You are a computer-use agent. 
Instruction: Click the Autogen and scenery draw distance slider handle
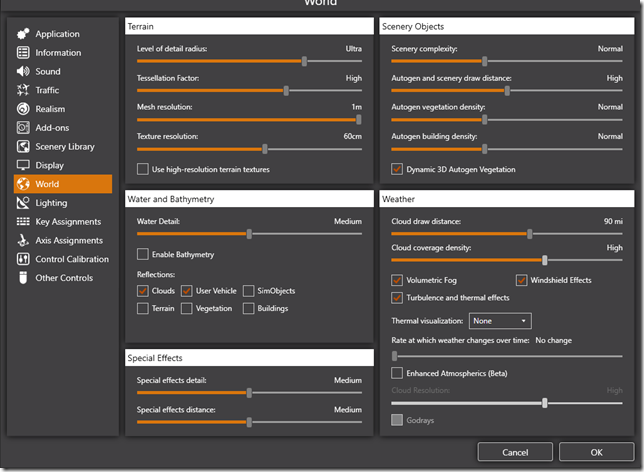507,90
